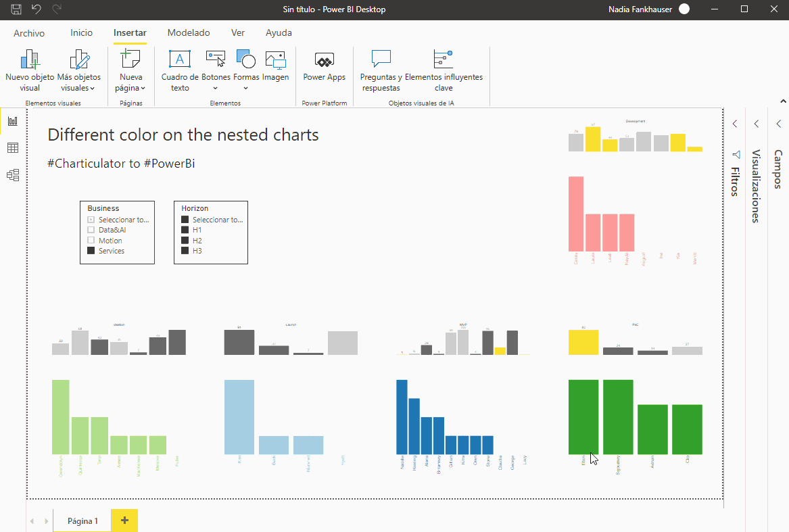Enable Motion in the Business slicer
Viewport: 789px width, 532px height.
click(91, 240)
